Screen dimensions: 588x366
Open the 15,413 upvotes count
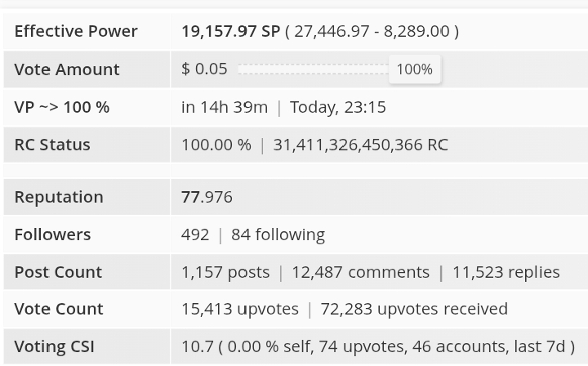pyautogui.click(x=240, y=309)
